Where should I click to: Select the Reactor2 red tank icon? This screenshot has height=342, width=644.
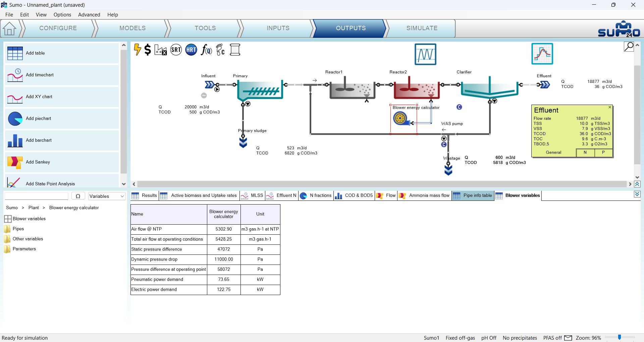pos(416,88)
